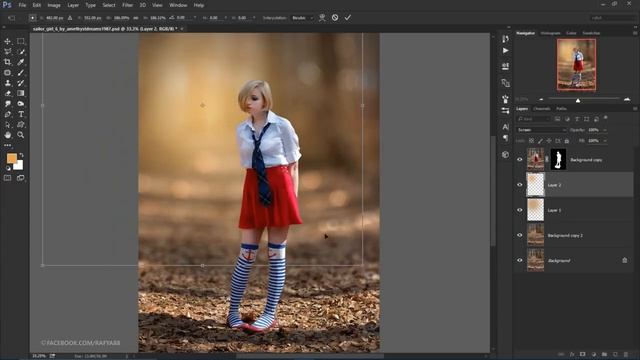Screen dimensions: 640x360
Task: Select the Hand tool
Action: 7,135
